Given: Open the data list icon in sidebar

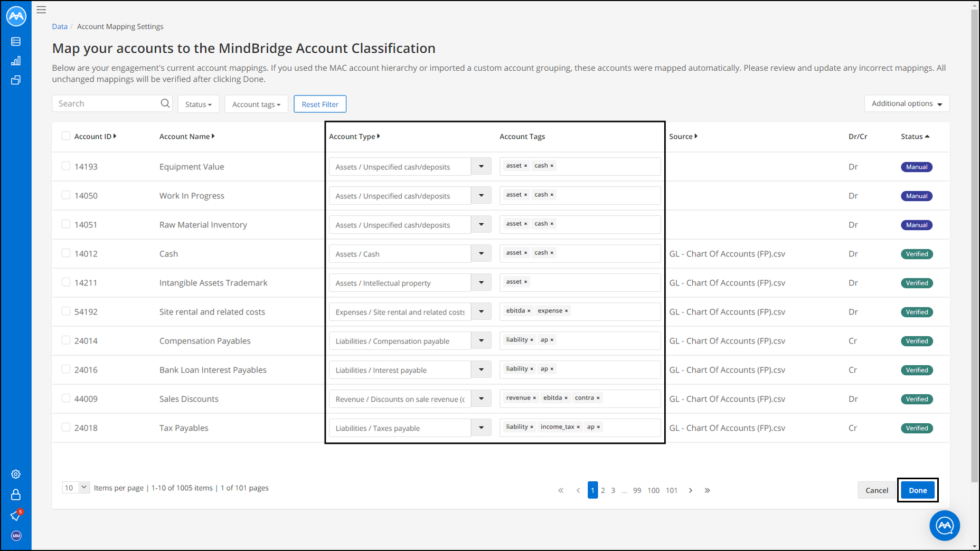Looking at the screenshot, I should [x=16, y=41].
